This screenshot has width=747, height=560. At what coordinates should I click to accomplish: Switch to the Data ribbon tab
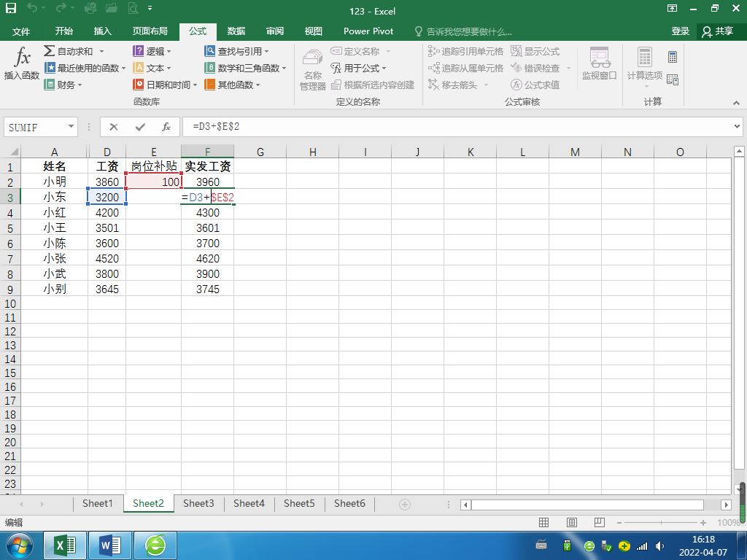pos(236,31)
